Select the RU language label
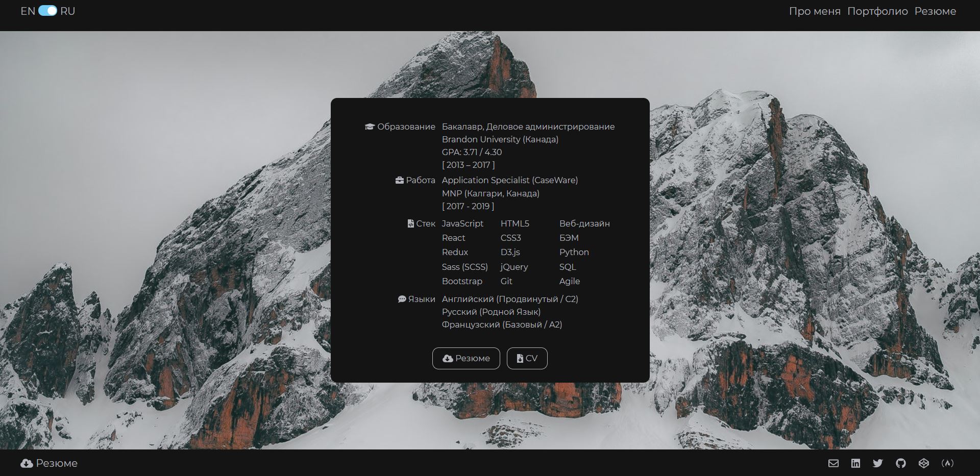The height and width of the screenshot is (476, 980). (67, 11)
